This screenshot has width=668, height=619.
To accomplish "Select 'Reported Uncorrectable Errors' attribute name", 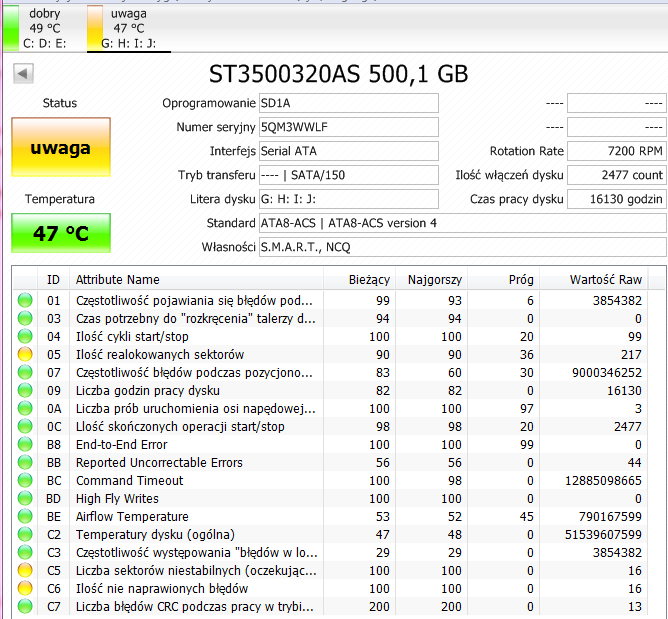I will 159,463.
